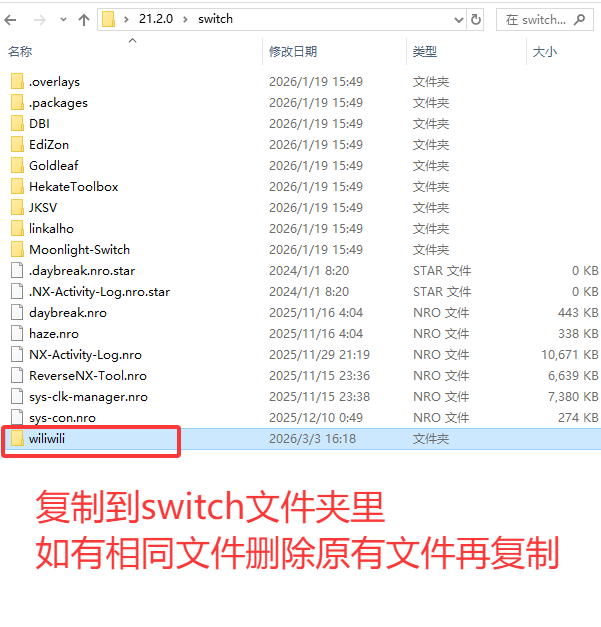The width and height of the screenshot is (601, 627).
Task: Expand the chevron before 21.2.0
Action: tap(126, 19)
